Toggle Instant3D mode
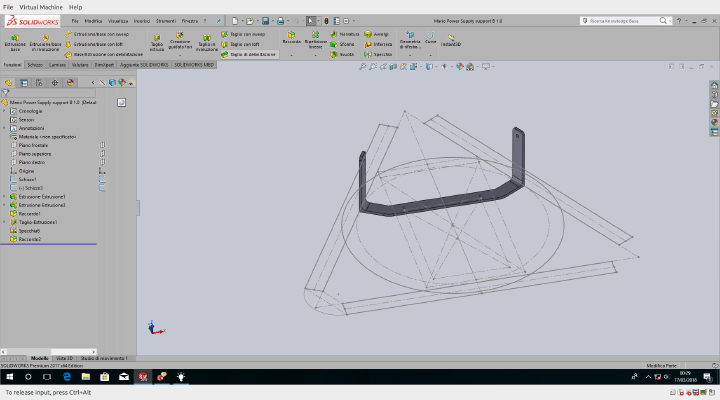 (x=451, y=40)
